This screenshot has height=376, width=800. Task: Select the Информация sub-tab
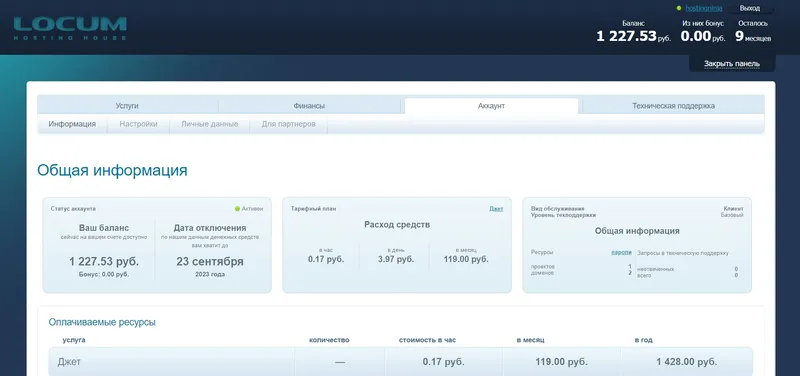point(72,124)
